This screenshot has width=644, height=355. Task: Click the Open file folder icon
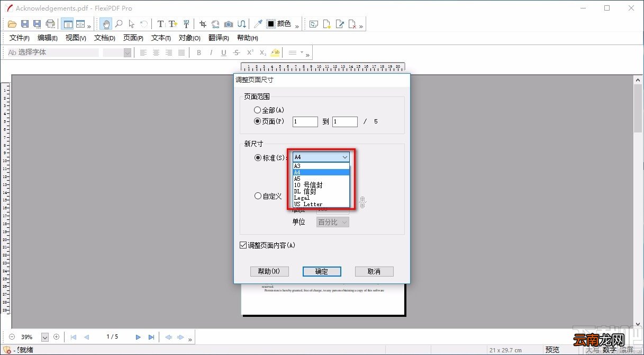coord(13,24)
